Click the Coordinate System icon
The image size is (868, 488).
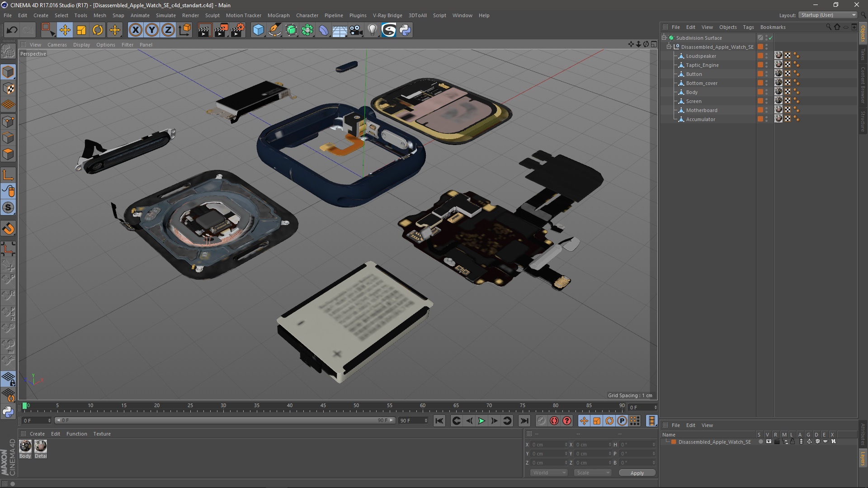(185, 30)
